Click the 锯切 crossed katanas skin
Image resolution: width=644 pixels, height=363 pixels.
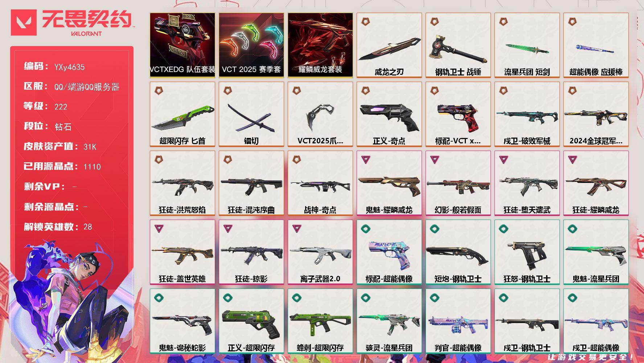[251, 114]
